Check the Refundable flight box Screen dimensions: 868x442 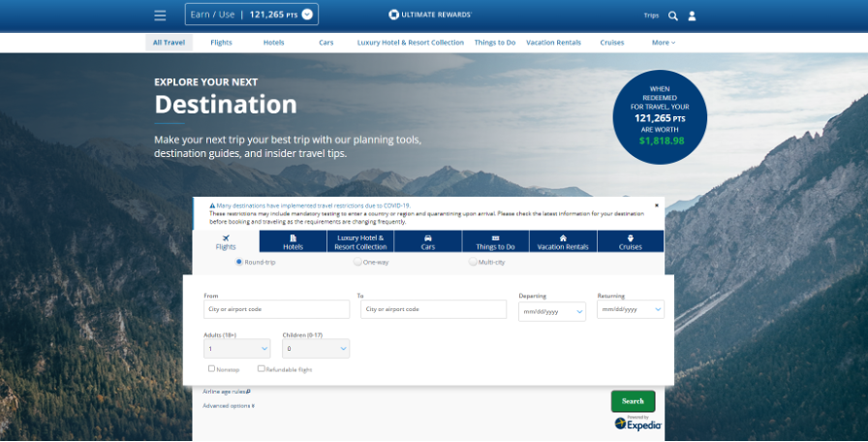tap(261, 368)
